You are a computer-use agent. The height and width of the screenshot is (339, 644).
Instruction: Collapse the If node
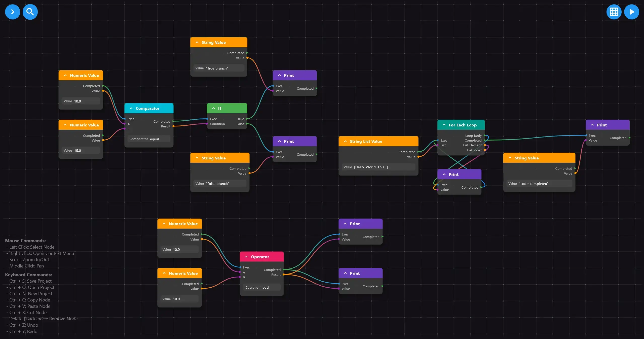point(214,109)
